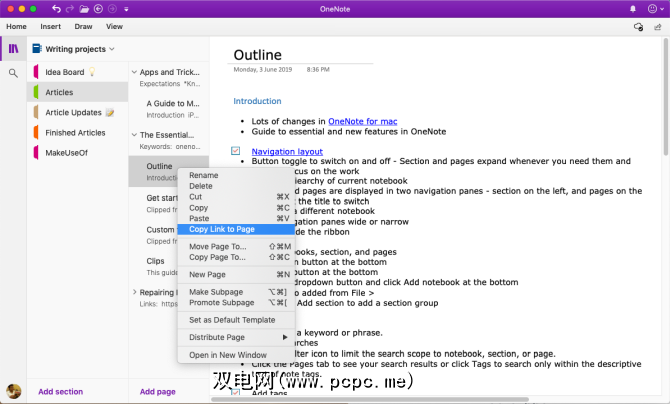Collapse The Essential page group
Viewport: 670px width, 404px height.
(x=134, y=134)
